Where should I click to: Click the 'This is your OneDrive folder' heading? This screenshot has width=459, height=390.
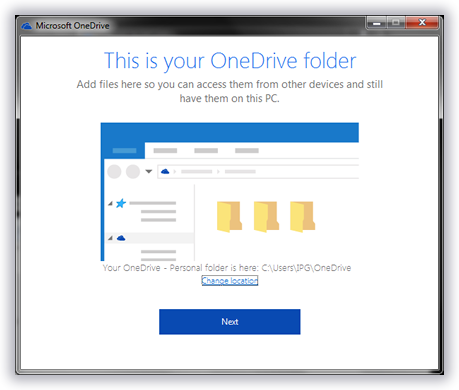click(x=230, y=61)
